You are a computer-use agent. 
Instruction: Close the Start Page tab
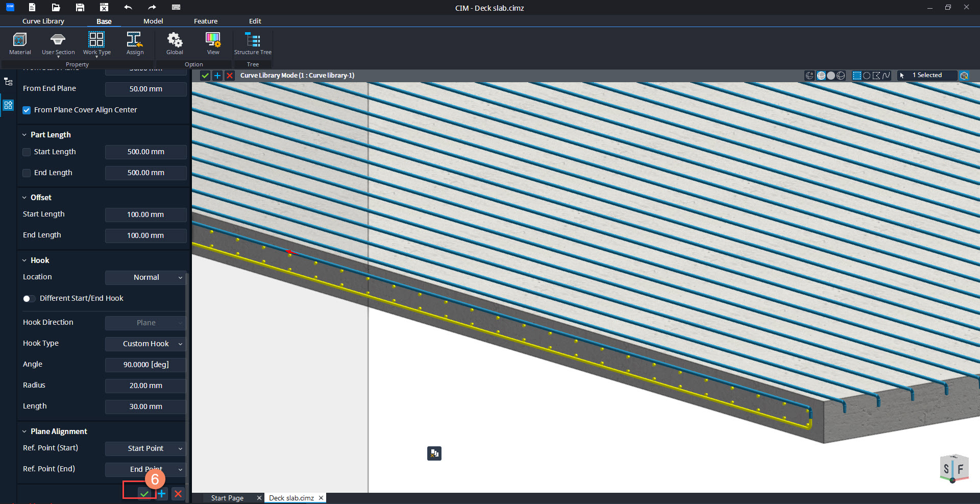click(259, 498)
